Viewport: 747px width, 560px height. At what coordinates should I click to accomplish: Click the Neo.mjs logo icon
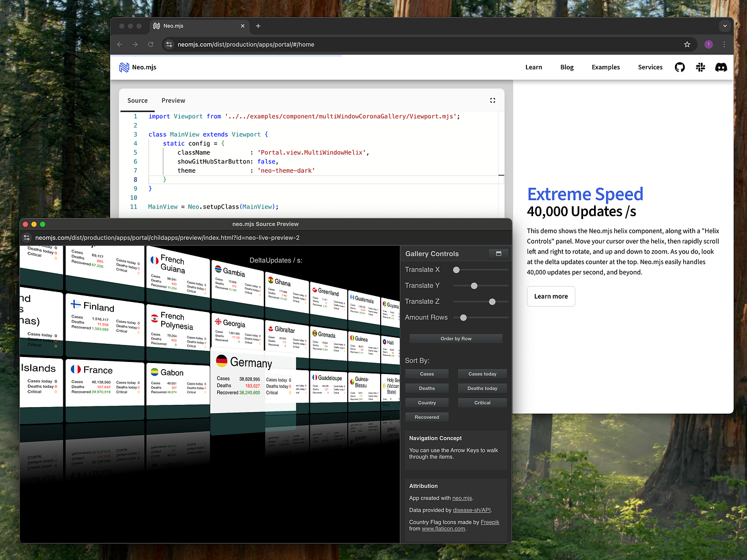point(124,67)
